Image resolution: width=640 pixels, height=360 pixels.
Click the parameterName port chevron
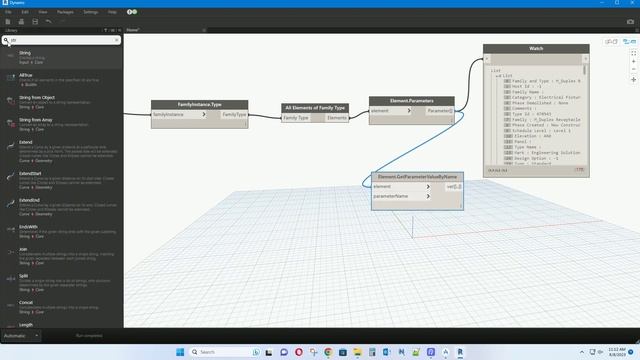click(x=428, y=196)
